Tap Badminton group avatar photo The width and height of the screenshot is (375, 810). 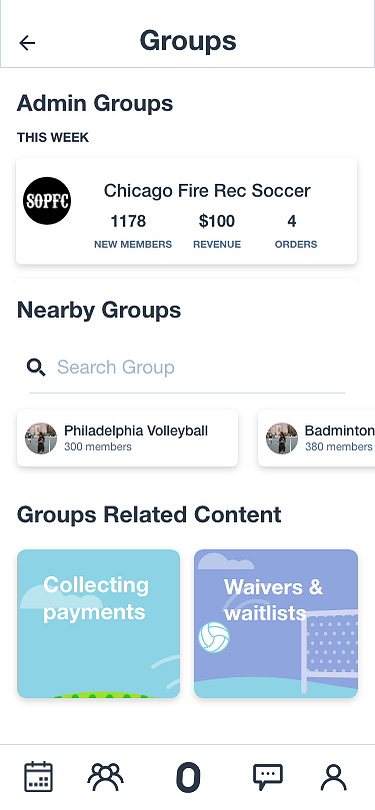pyautogui.click(x=282, y=439)
